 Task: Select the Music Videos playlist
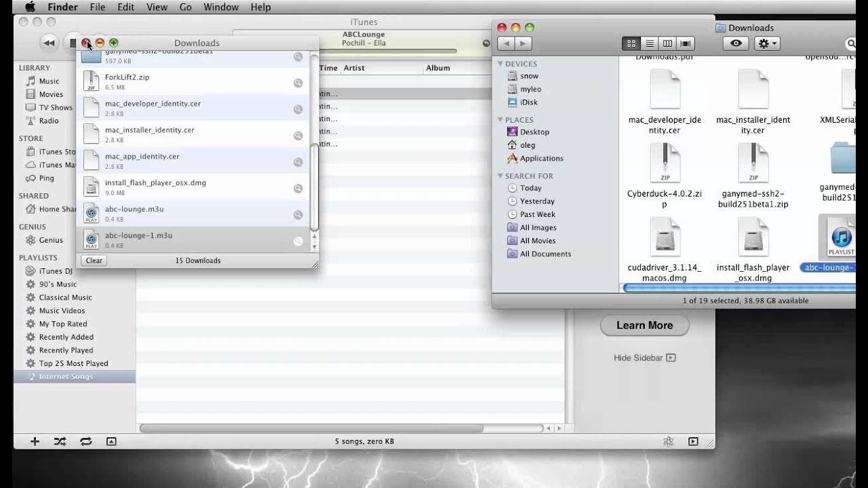click(62, 310)
